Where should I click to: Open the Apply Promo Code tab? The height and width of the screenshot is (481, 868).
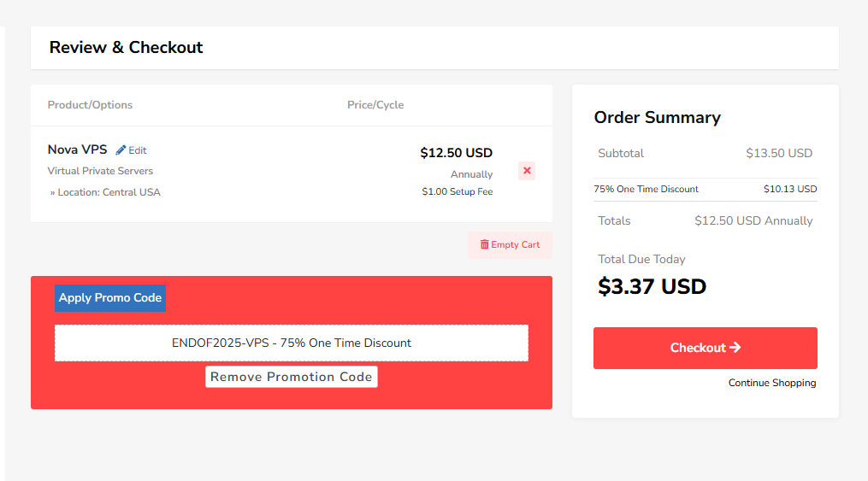(110, 298)
